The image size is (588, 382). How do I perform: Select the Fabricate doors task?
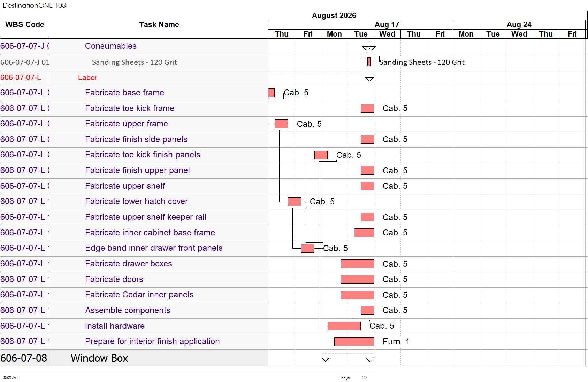[x=114, y=279]
